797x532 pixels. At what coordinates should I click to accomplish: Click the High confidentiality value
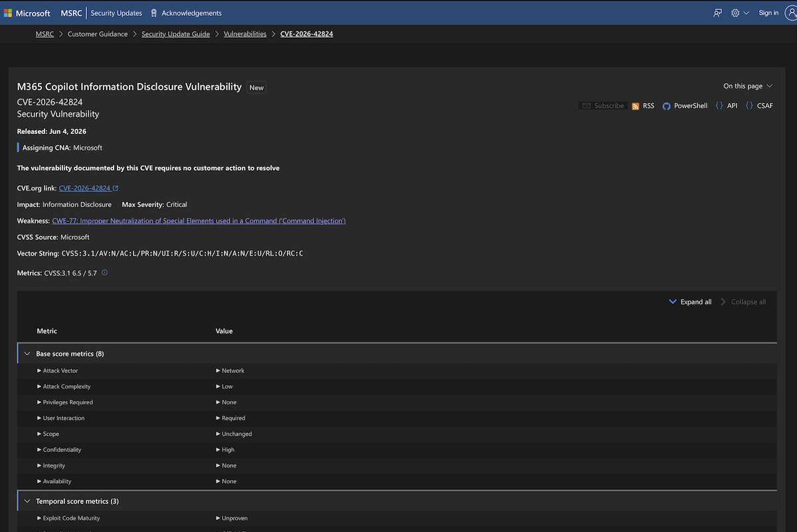coord(228,450)
